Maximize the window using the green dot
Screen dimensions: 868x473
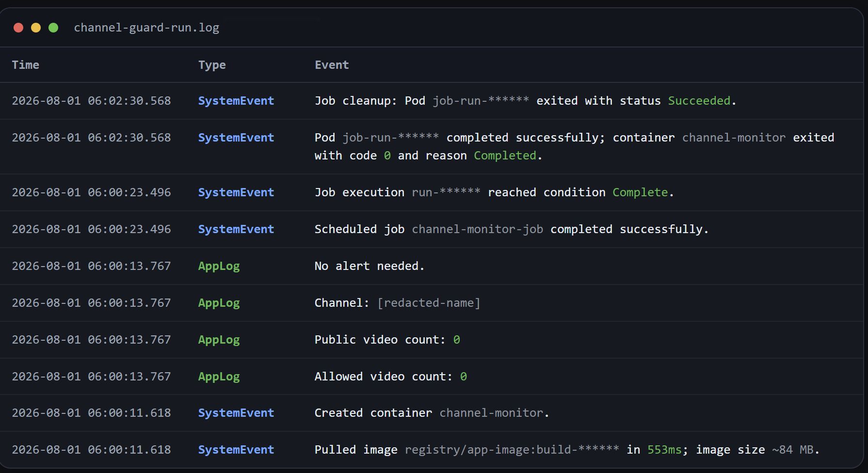click(53, 28)
